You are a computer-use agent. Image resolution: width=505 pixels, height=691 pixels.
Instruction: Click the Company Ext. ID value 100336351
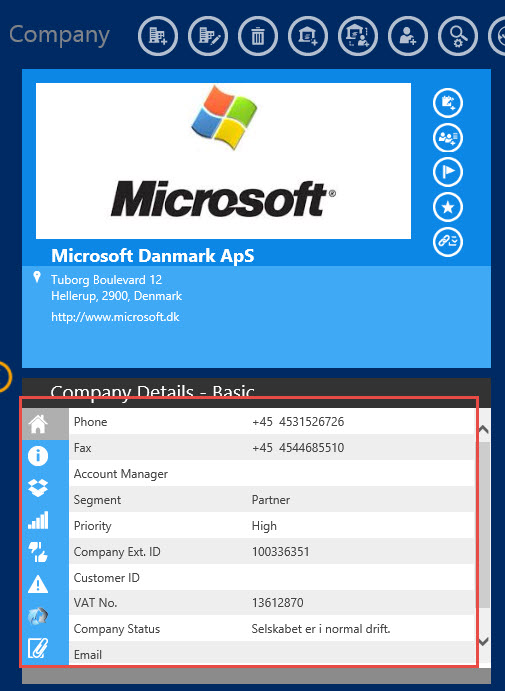click(280, 552)
